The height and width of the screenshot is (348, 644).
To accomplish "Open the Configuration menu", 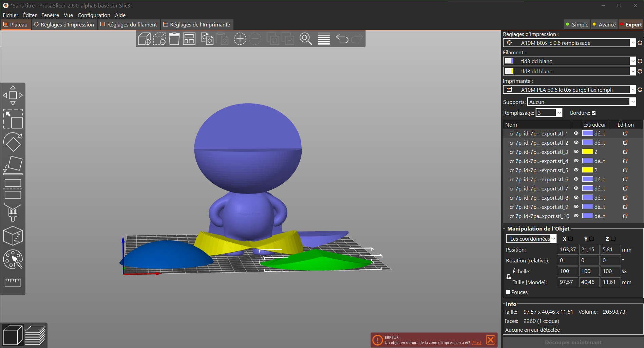I will (x=94, y=15).
